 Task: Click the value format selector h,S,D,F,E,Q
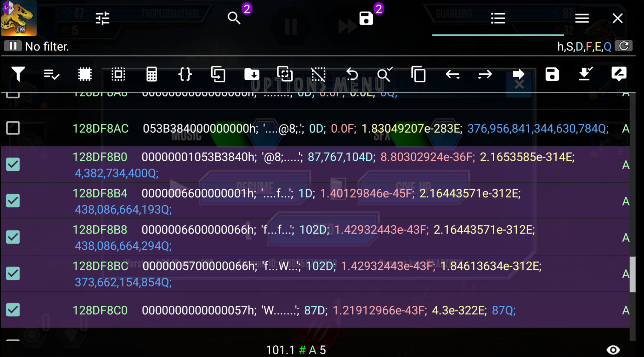[x=584, y=47]
